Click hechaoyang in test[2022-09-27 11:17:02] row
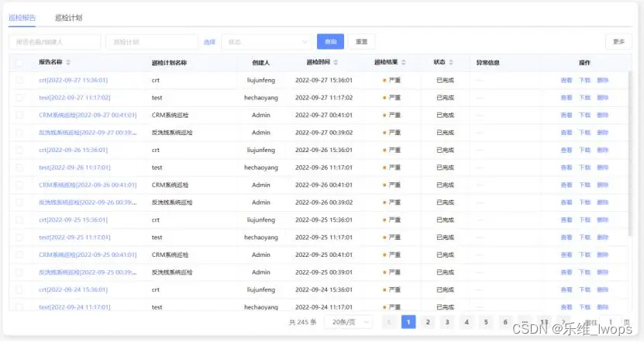644x343 pixels. click(261, 98)
